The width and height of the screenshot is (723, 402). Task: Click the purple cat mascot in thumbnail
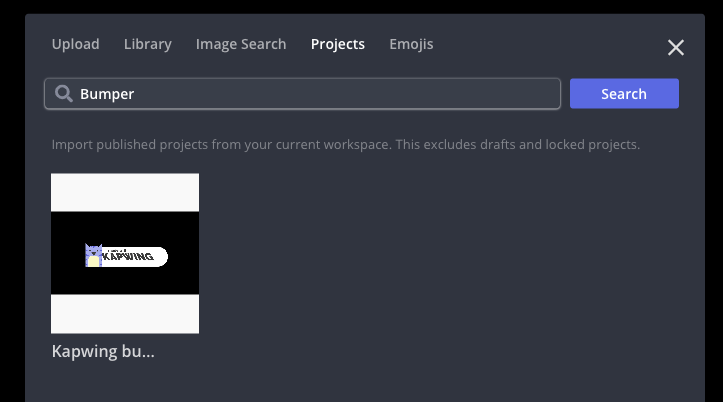(x=94, y=256)
